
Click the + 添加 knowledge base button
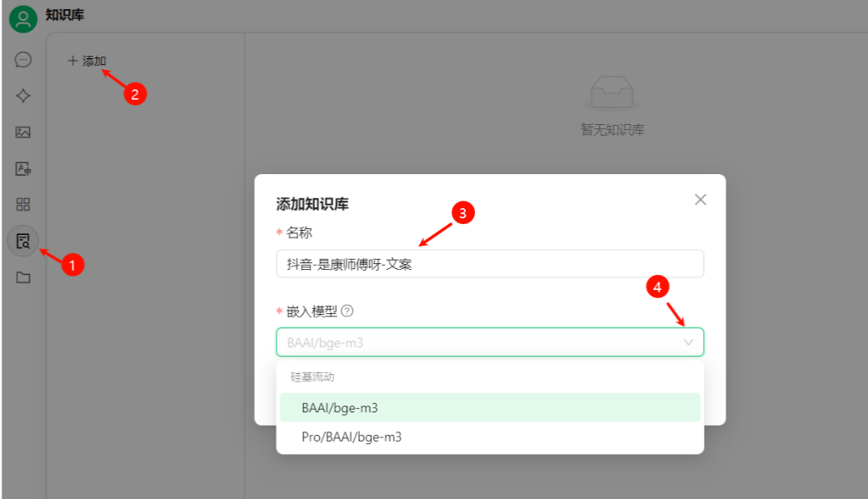click(x=87, y=61)
